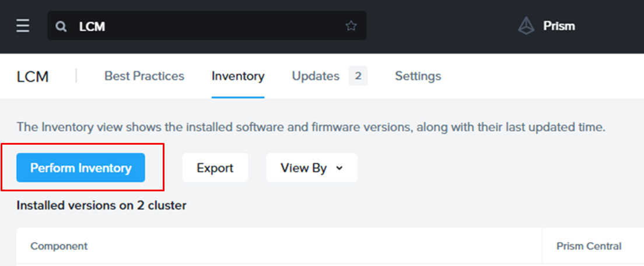Switch to the Updates tab
Screen dimensions: 644x266
coord(316,76)
